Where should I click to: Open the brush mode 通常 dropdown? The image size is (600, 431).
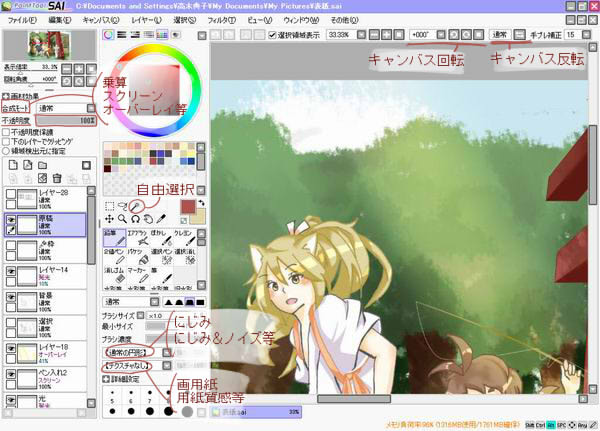(155, 302)
